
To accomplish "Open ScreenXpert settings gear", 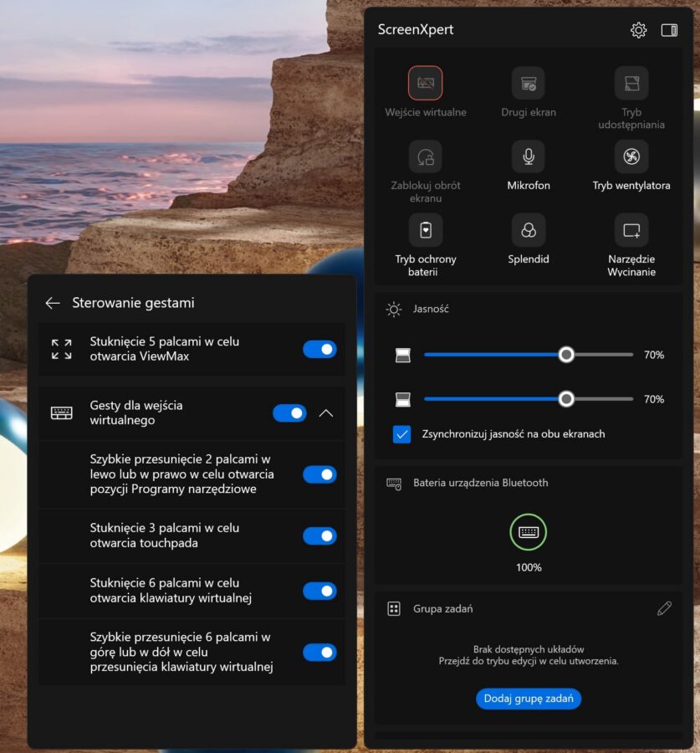I will pos(638,30).
